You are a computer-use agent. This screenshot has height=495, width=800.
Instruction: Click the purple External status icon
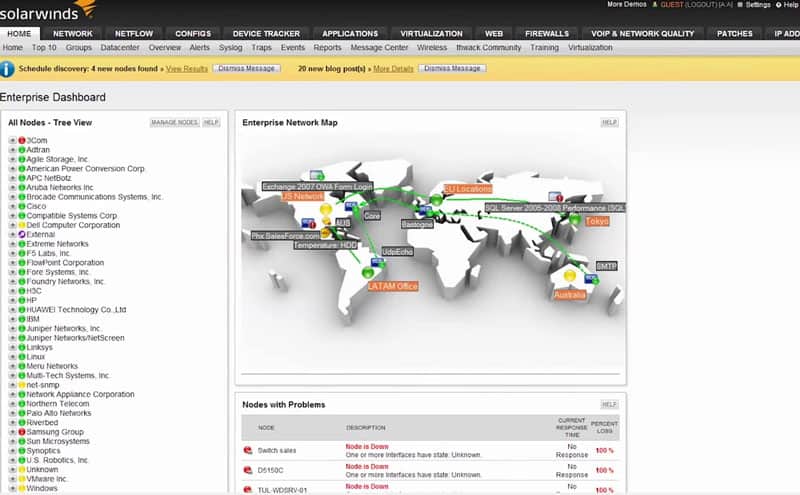(x=22, y=235)
